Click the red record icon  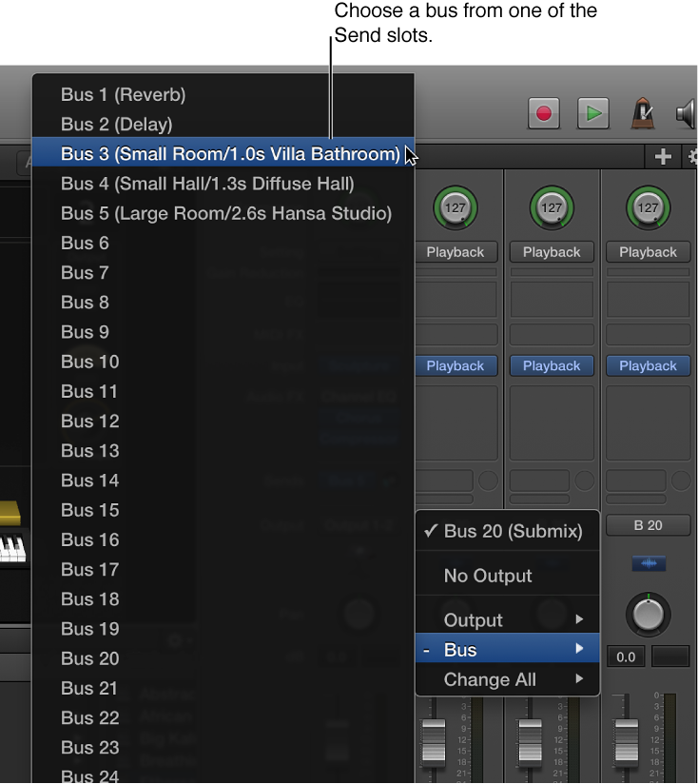(542, 112)
